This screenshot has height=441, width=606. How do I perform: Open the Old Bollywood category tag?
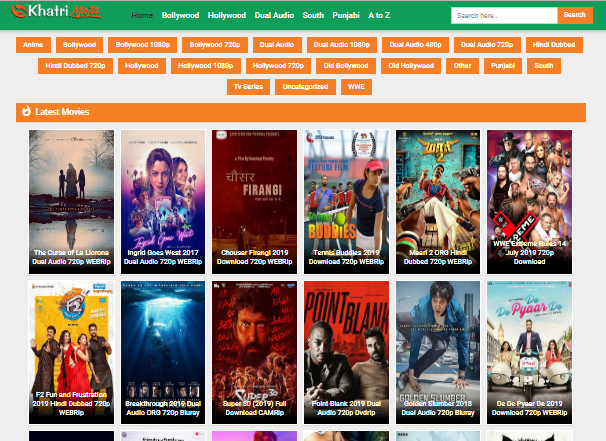coord(346,66)
